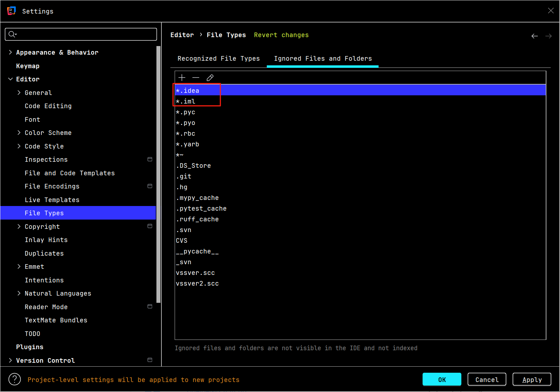This screenshot has height=392, width=560.
Task: Click the project-level icon beside Inspections
Action: point(150,159)
